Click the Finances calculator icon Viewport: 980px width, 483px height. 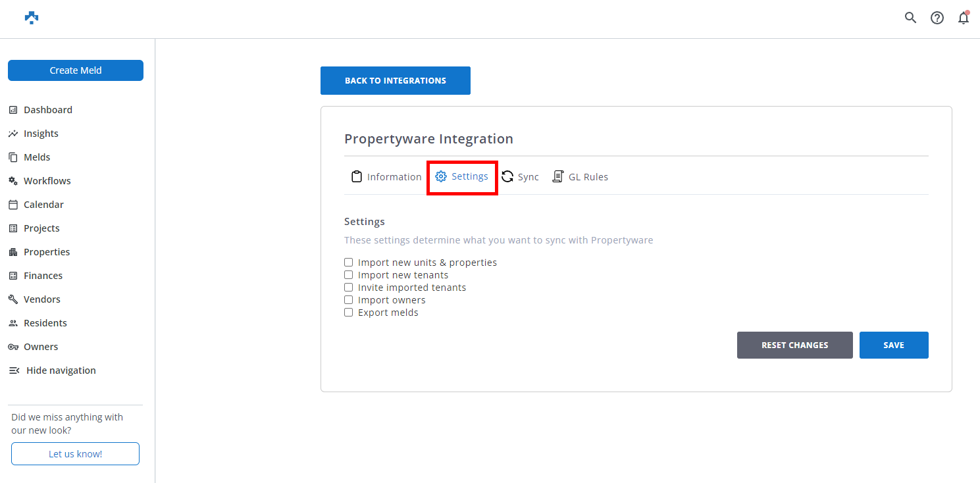[x=13, y=276]
